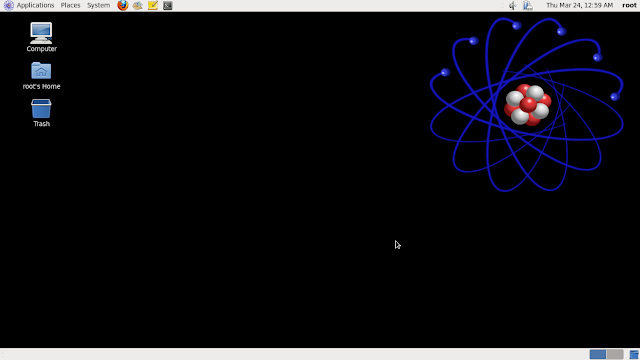Click the "root's Home" label text
640x360 pixels.
click(x=41, y=87)
